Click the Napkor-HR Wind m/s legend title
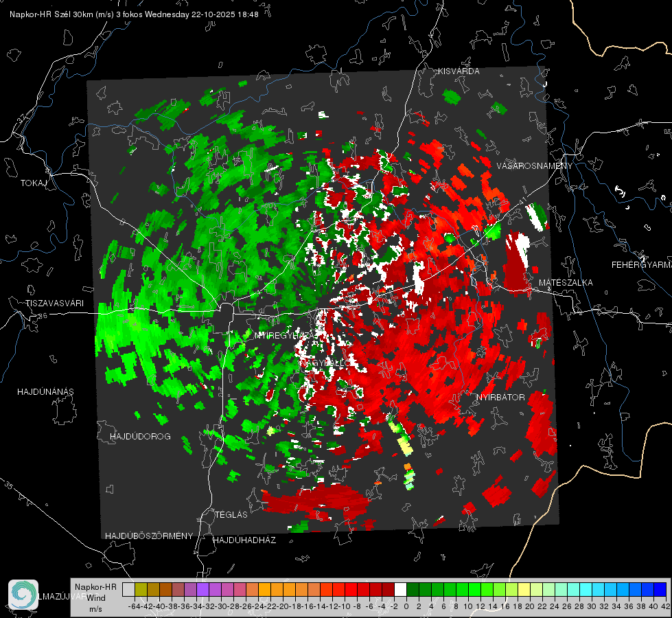This screenshot has height=618, width=672. click(95, 598)
